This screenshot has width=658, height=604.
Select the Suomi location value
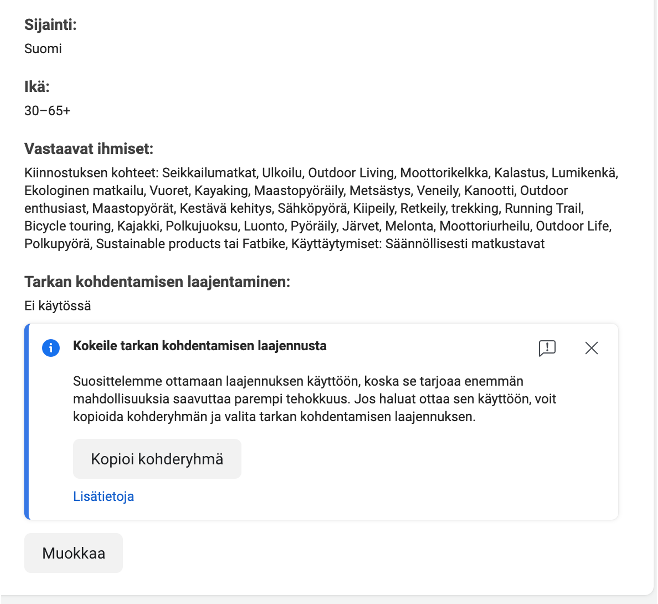(43, 47)
